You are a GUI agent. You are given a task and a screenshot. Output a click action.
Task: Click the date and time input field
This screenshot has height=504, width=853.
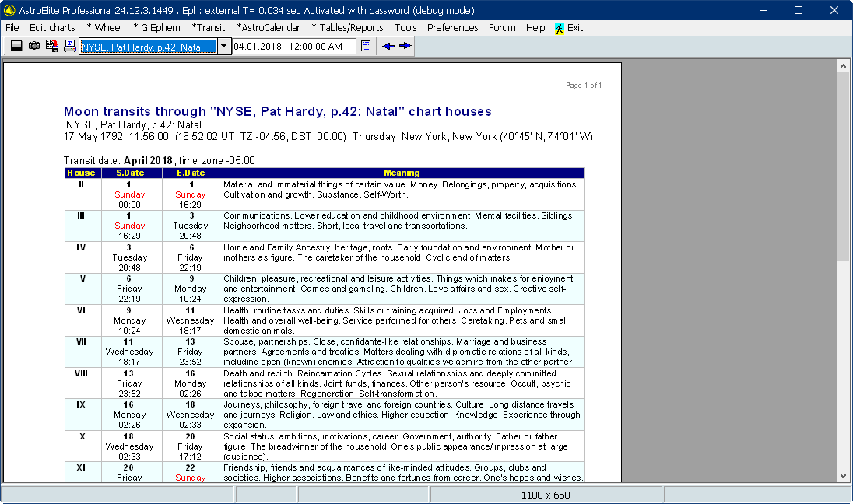point(293,47)
